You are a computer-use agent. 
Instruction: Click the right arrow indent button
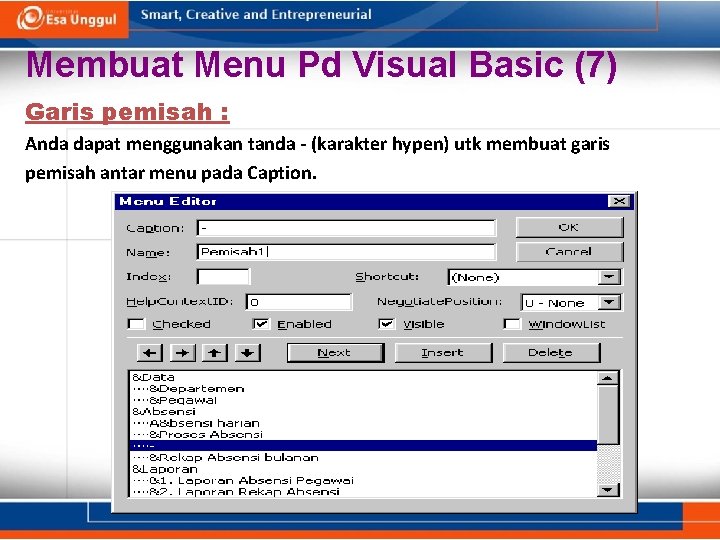pyautogui.click(x=182, y=353)
